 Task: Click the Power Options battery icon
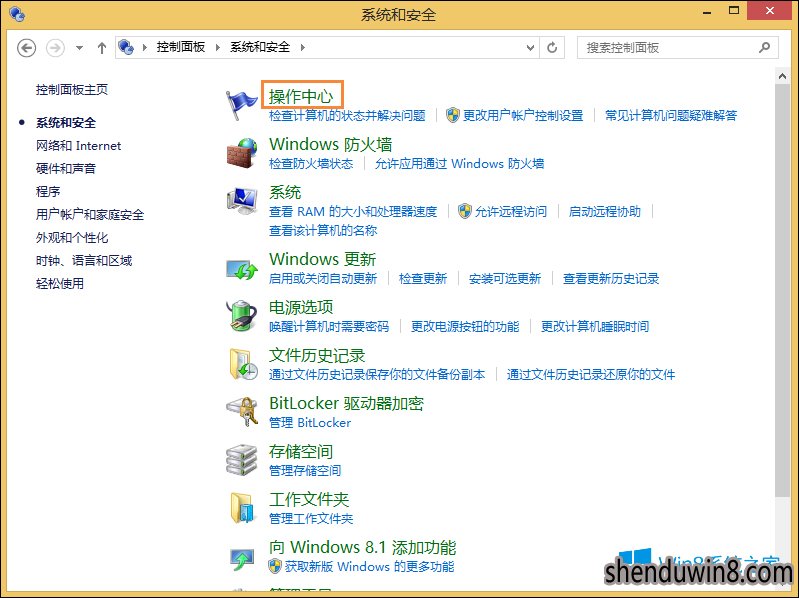tap(242, 316)
